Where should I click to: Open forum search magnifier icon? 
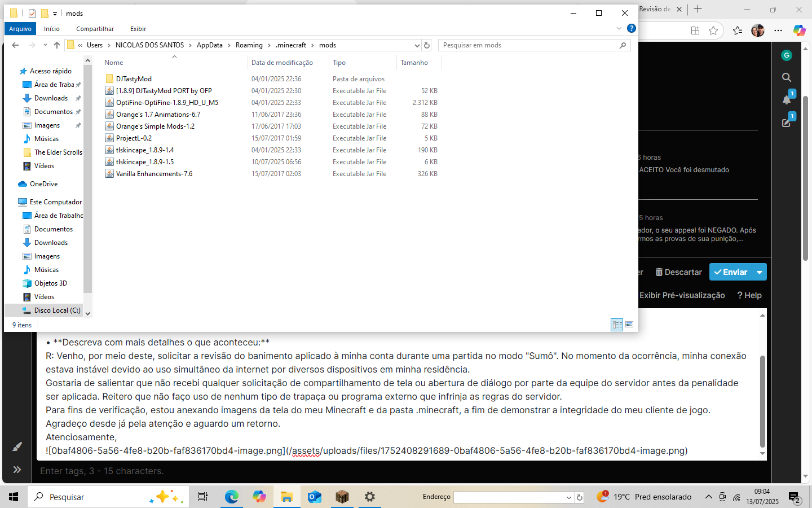tap(787, 77)
